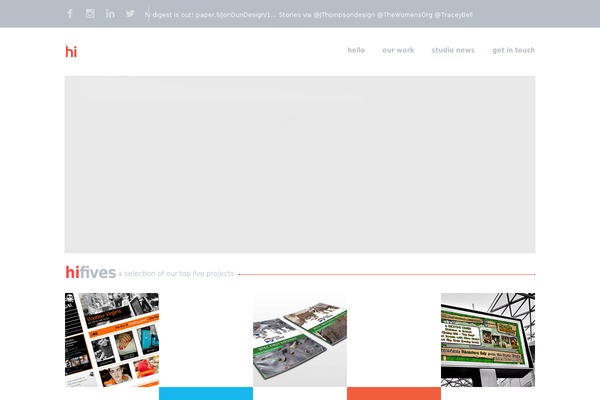600x400 pixels.
Task: Open the Voodoo Virgins website project thumbnail
Action: (x=112, y=340)
